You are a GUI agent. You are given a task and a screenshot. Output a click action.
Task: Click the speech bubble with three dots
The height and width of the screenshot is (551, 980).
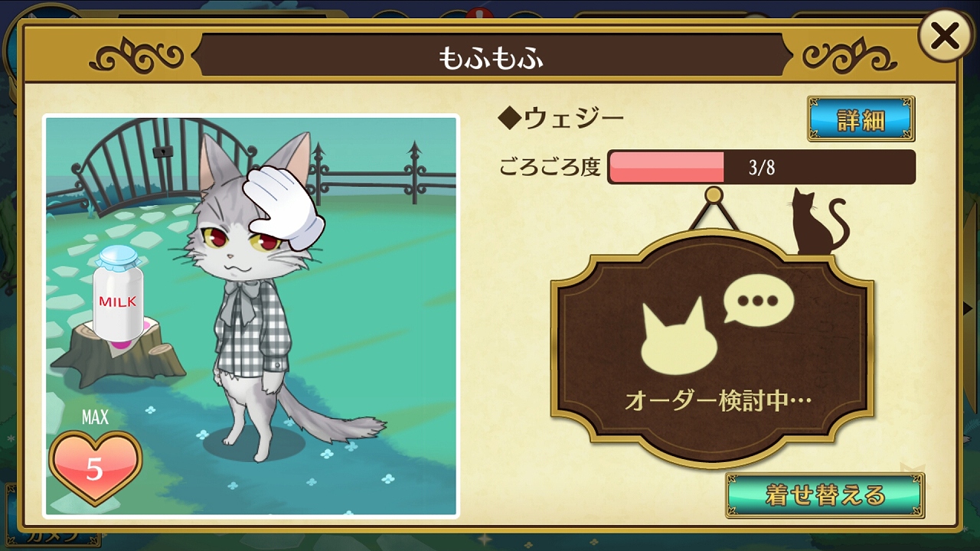(759, 300)
